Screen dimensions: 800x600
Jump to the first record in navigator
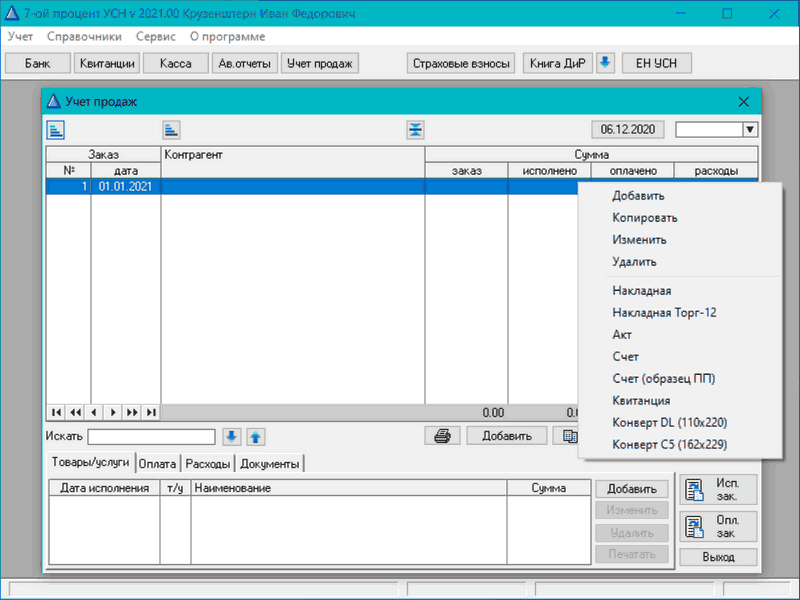(56, 412)
